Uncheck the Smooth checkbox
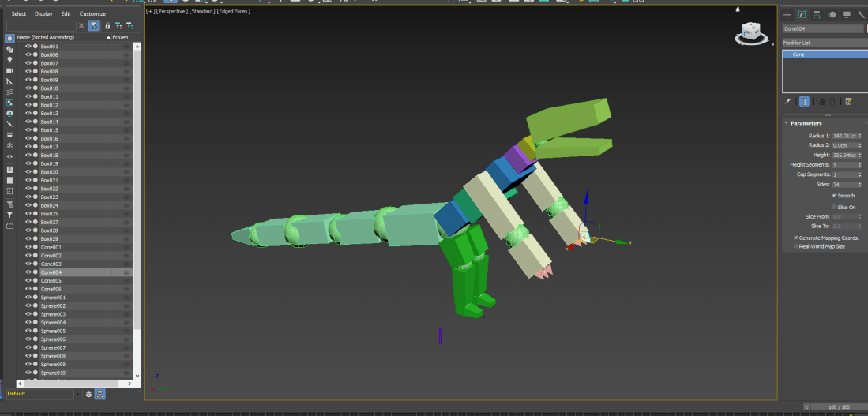 [834, 196]
